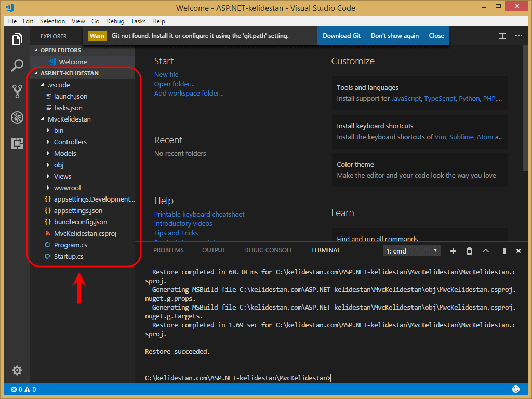Close the Git warning notification
This screenshot has width=532, height=399.
(x=436, y=36)
